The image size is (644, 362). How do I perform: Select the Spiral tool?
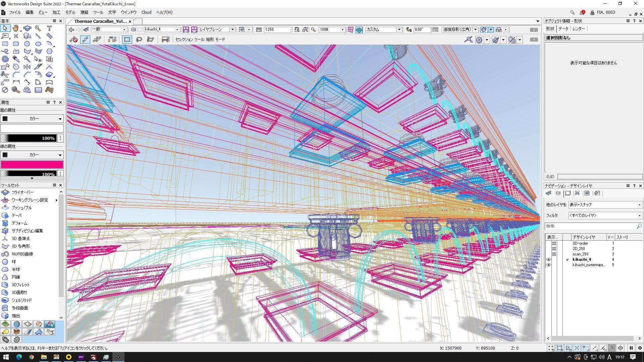tap(5, 59)
